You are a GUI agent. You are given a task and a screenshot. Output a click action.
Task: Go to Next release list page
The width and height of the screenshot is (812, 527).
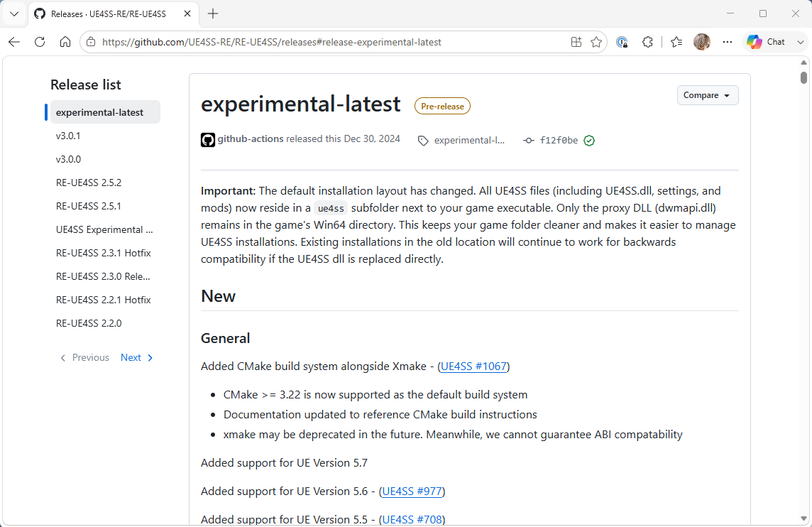pyautogui.click(x=137, y=357)
